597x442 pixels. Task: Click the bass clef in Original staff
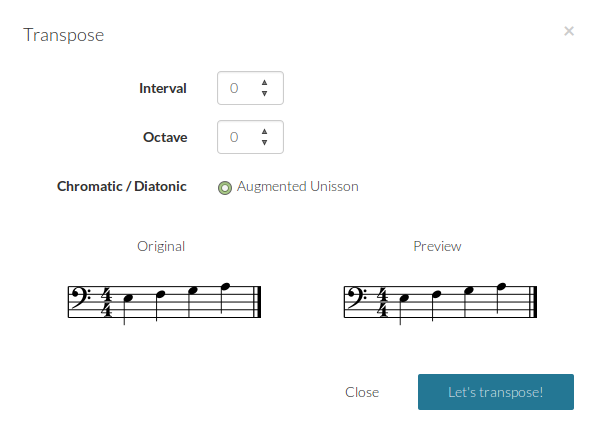click(81, 297)
